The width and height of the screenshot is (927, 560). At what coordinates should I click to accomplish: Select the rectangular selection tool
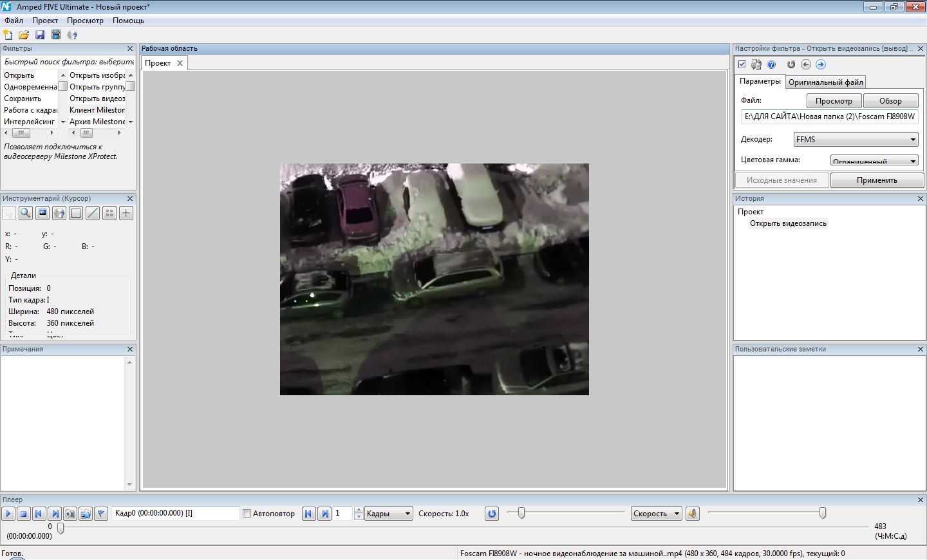(76, 213)
